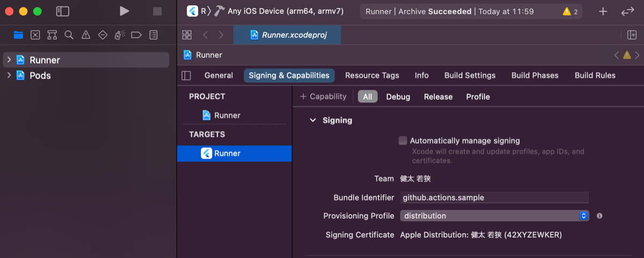Click the Runner jump bar item
Viewport: 644px width, 258px height.
click(x=203, y=55)
